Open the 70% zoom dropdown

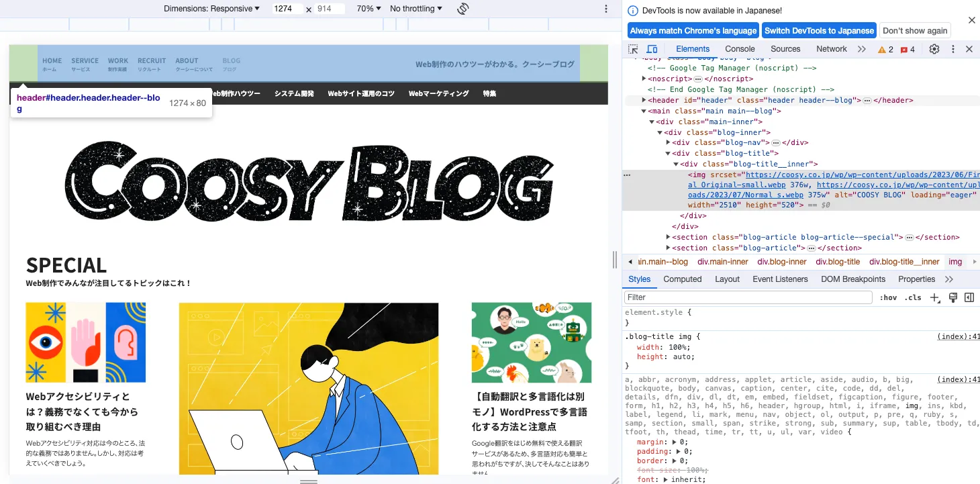click(x=369, y=9)
